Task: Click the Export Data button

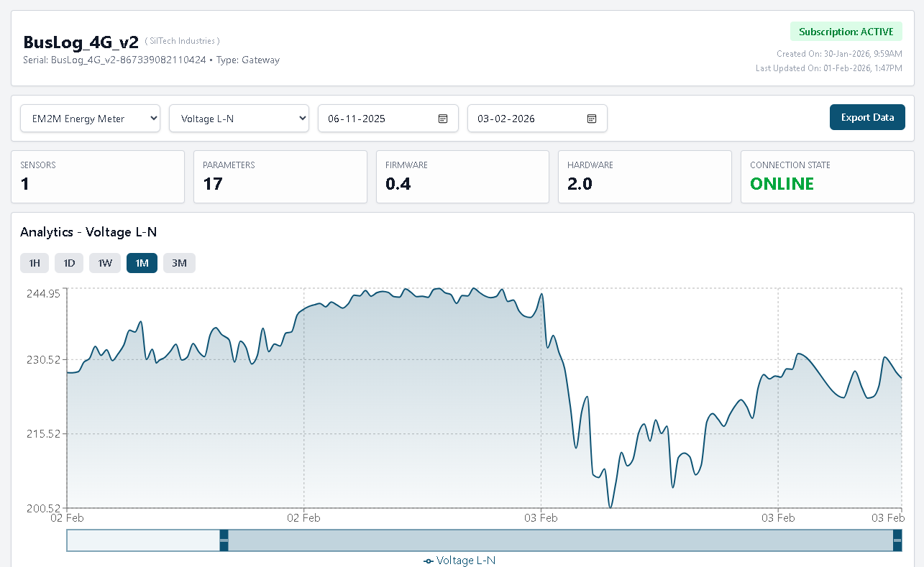Action: 867,117
